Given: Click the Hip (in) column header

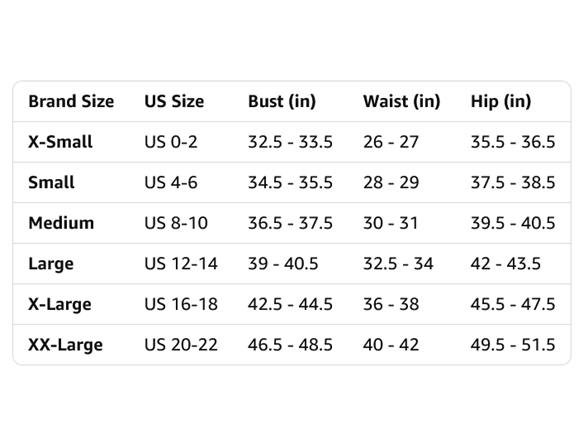Looking at the screenshot, I should 501,101.
